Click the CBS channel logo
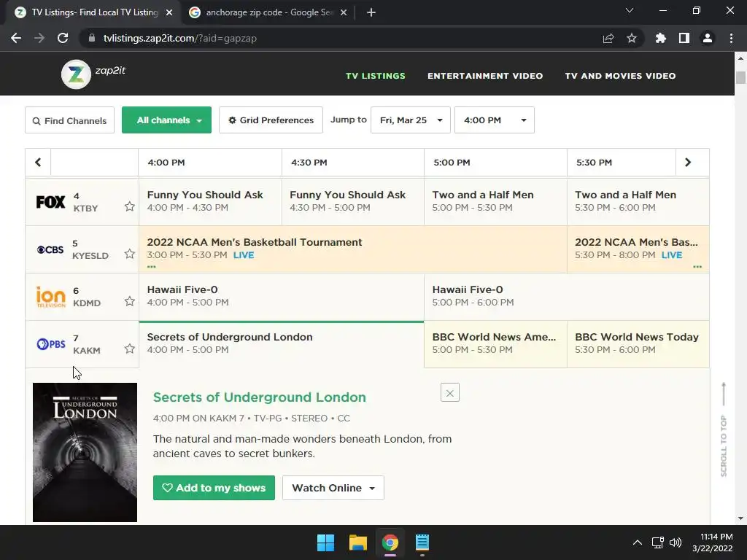Screen dimensions: 747x560 pos(50,249)
